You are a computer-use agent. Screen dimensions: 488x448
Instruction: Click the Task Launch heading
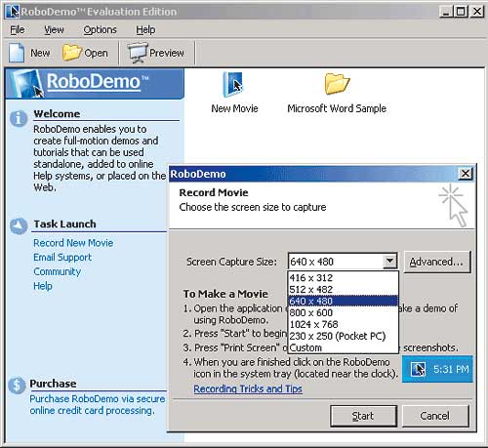[64, 224]
